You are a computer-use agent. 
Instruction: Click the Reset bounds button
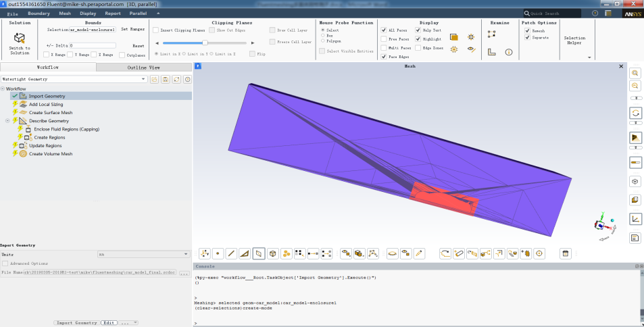click(138, 46)
